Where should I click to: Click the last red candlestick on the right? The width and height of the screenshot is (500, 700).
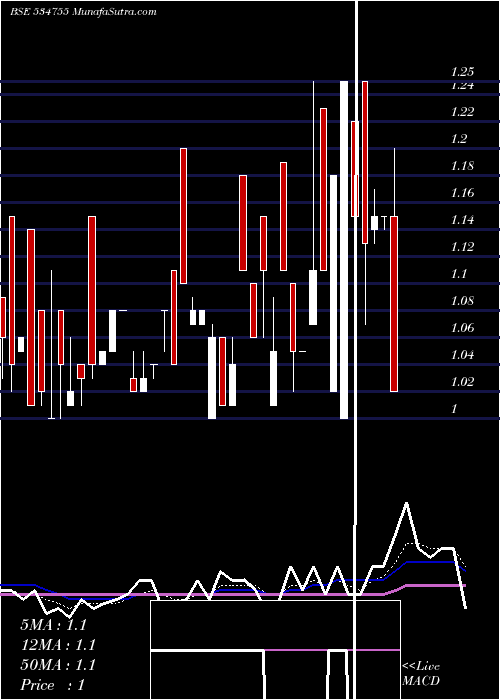pos(394,304)
